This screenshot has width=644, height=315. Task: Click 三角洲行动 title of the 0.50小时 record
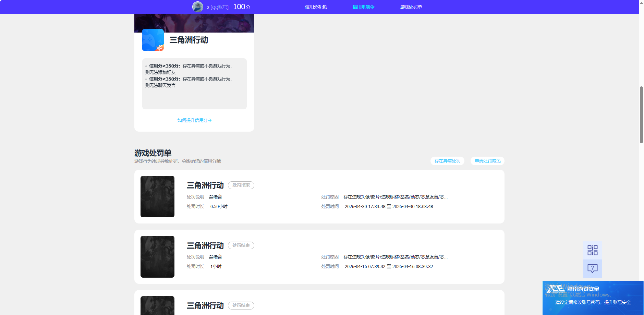(x=205, y=185)
